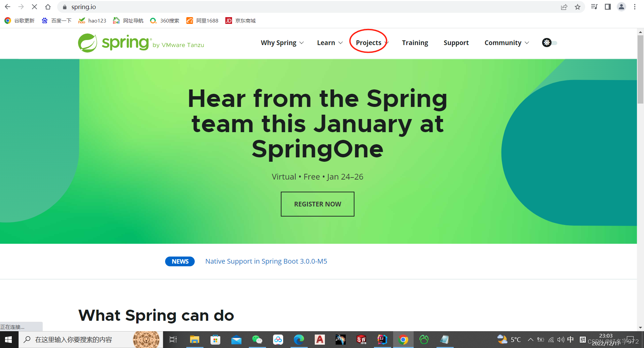Go back to the previous page

(7, 7)
